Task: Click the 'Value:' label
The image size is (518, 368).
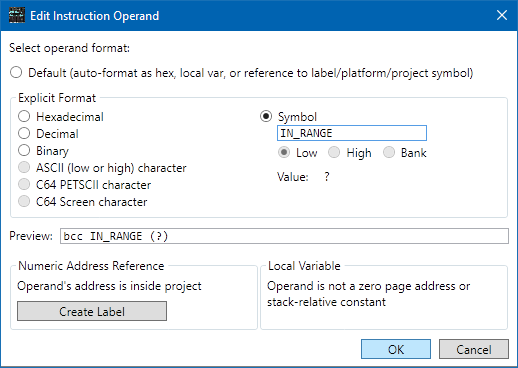Action: [293, 177]
